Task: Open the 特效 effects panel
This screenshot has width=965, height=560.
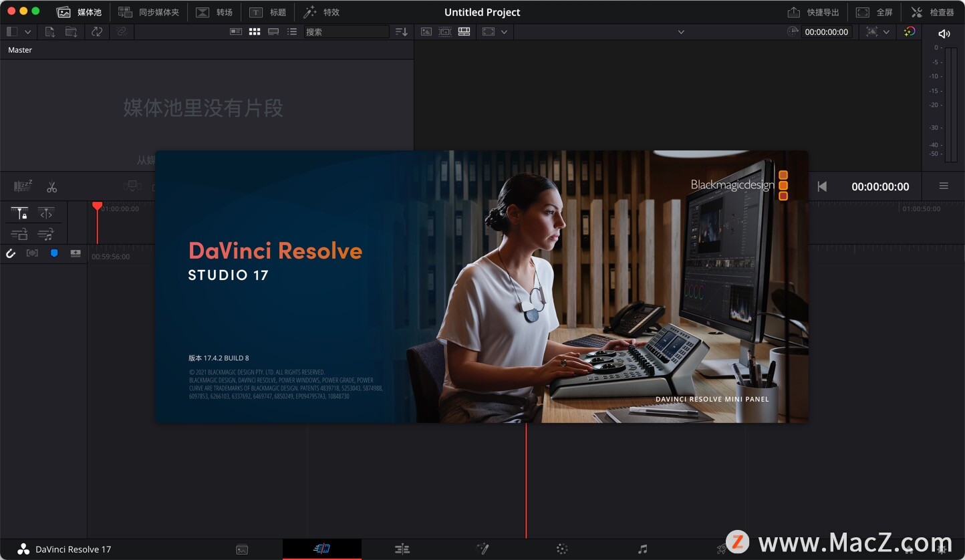Action: click(x=321, y=12)
